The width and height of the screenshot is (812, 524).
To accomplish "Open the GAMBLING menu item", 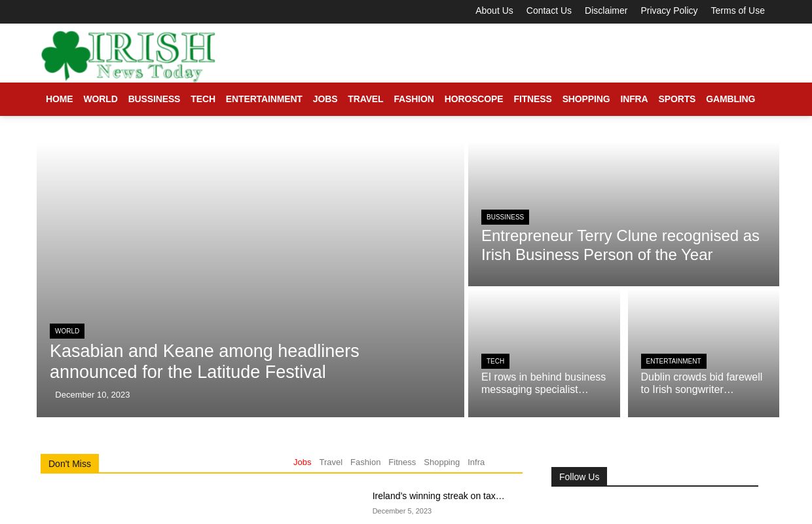I will [730, 99].
